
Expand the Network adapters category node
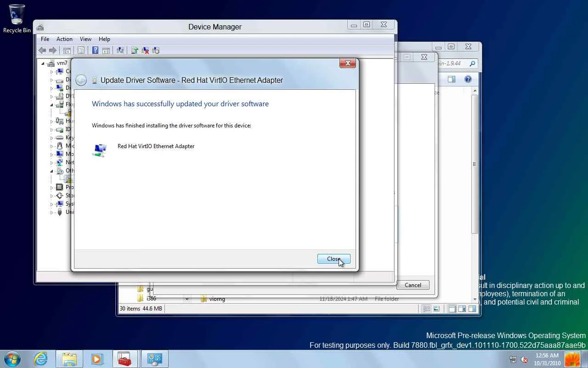[x=51, y=162]
